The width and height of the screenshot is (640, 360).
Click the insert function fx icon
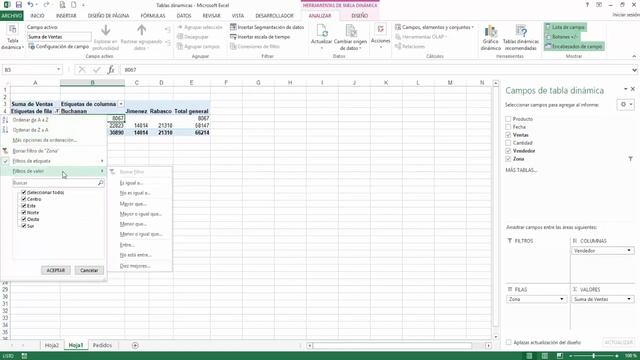[x=111, y=70]
